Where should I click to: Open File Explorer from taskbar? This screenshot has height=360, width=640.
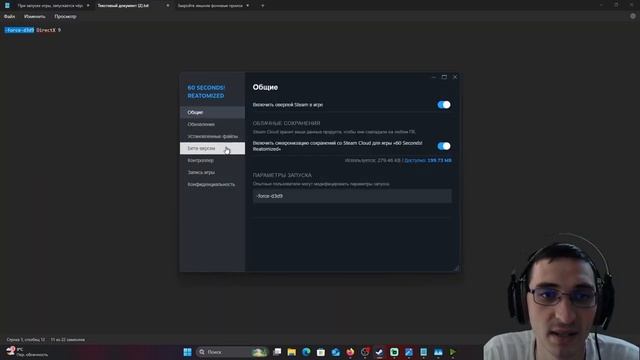coord(291,352)
